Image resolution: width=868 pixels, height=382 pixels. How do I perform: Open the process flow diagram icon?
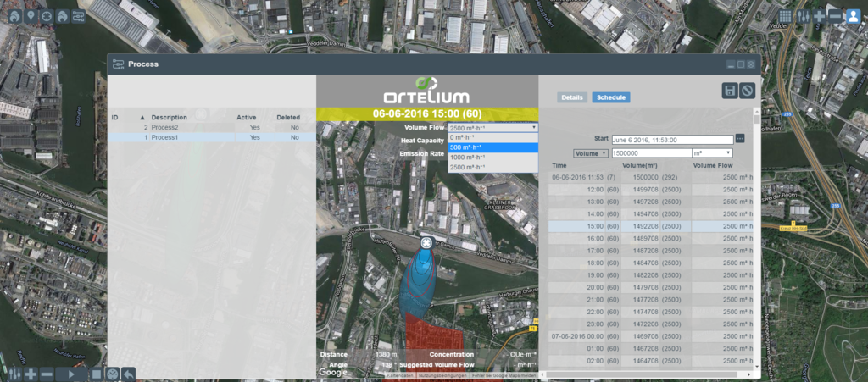[x=79, y=16]
